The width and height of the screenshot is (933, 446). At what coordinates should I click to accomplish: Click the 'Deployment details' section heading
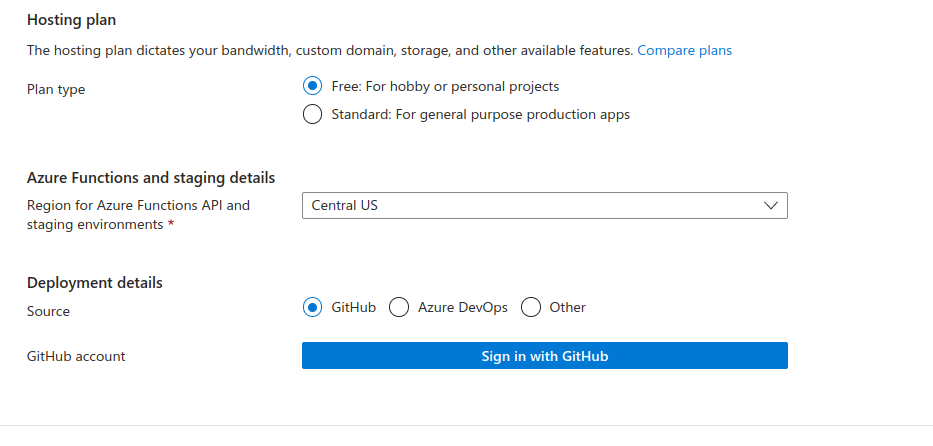94,282
